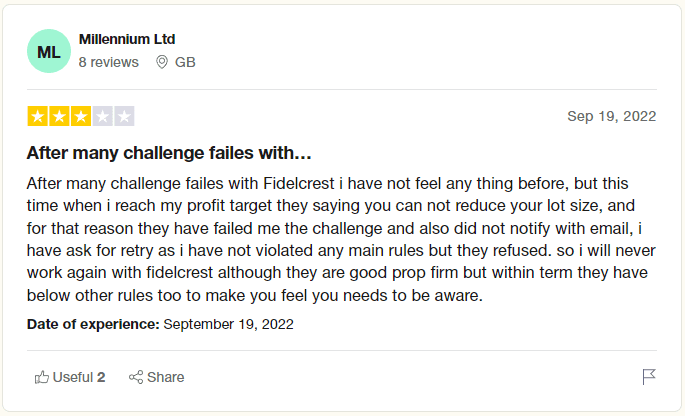This screenshot has height=416, width=685.
Task: Click the second yellow rating star
Action: (x=59, y=116)
